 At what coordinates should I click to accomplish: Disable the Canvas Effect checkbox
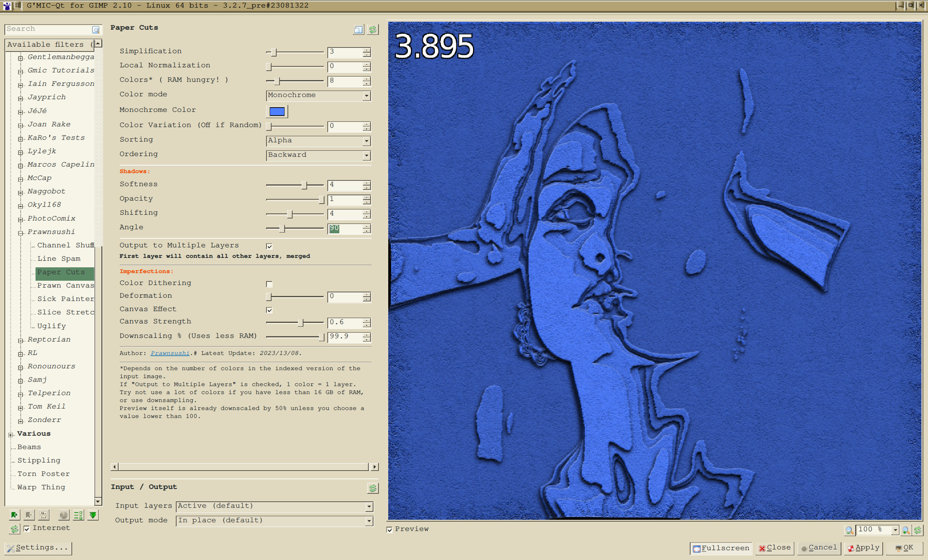269,310
